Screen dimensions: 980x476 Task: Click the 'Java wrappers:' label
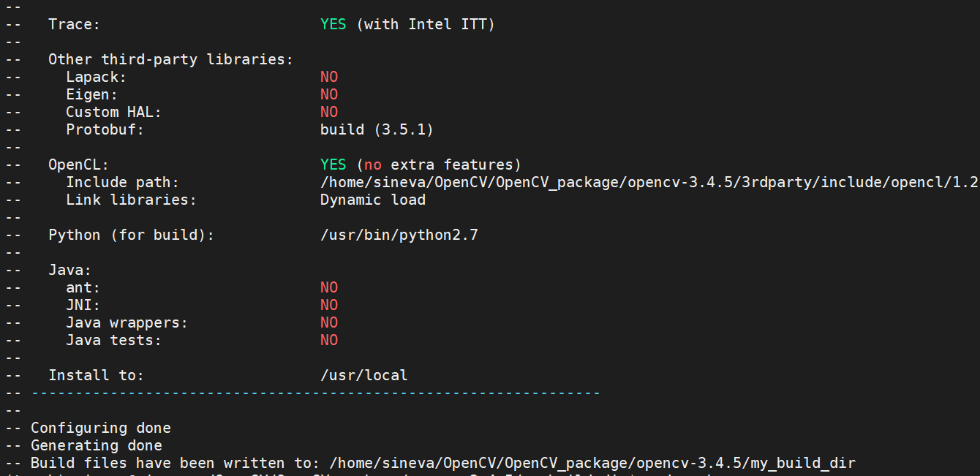pos(127,322)
